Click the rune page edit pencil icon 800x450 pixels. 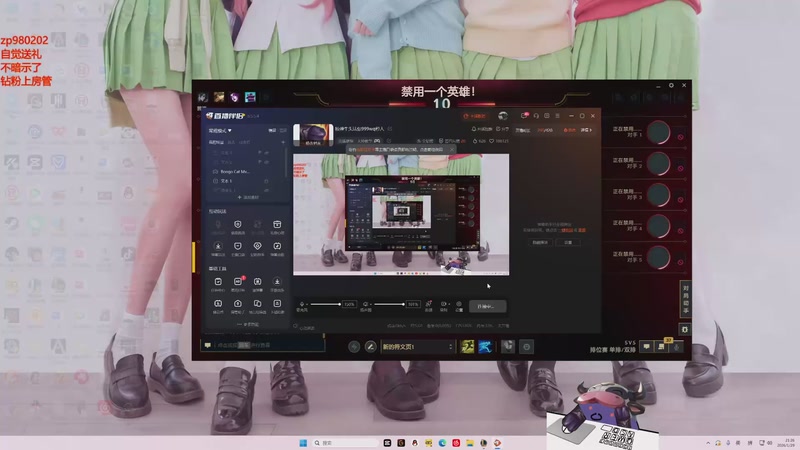coord(370,347)
